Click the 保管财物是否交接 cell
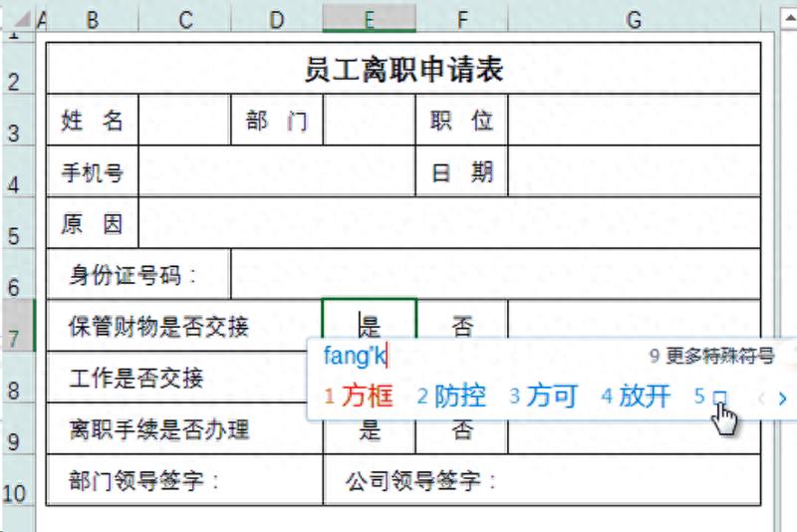This screenshot has height=532, width=797. (184, 326)
